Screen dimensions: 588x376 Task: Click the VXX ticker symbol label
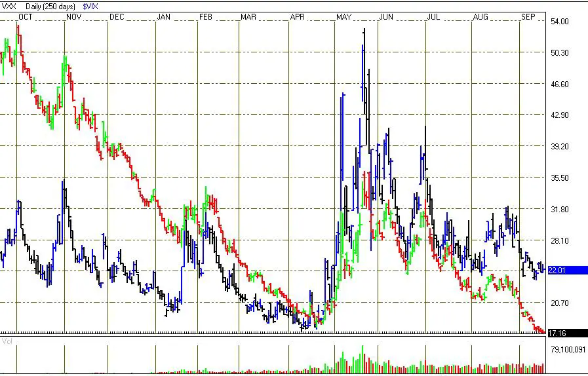(x=9, y=7)
